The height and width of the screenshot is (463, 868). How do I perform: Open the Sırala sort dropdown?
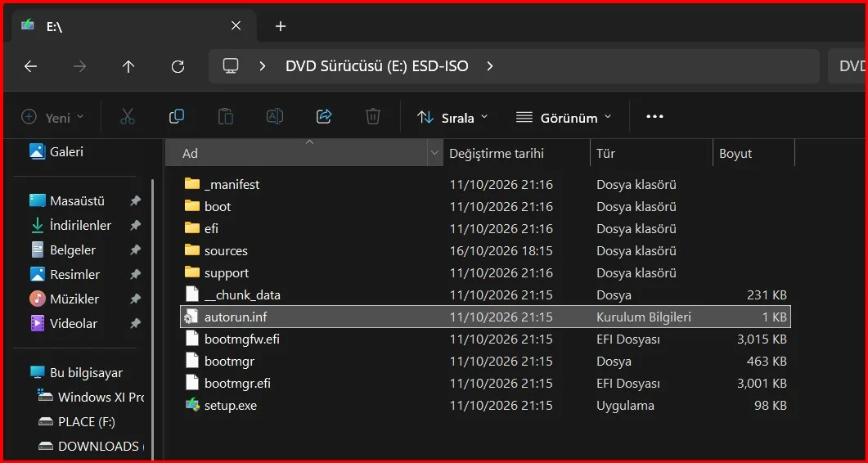(x=452, y=118)
